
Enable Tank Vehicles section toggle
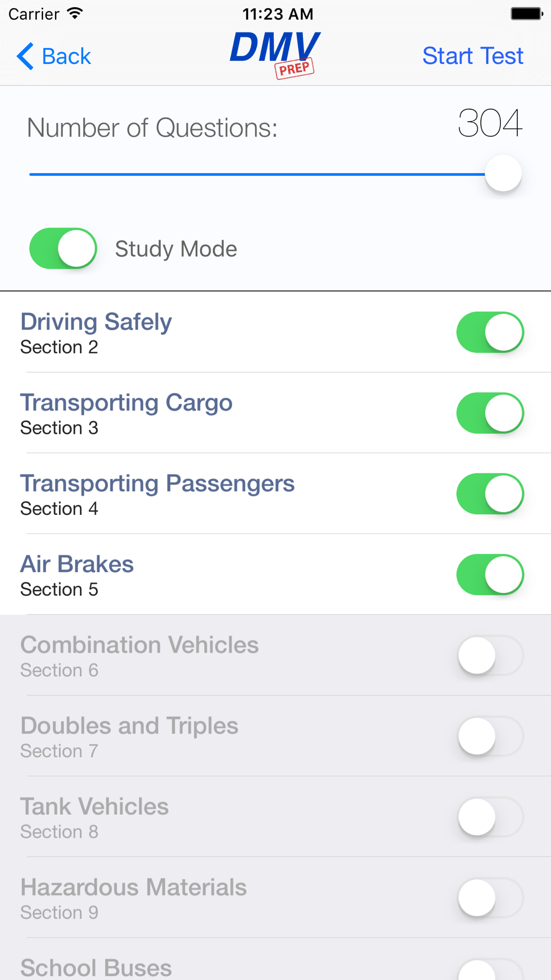(490, 817)
